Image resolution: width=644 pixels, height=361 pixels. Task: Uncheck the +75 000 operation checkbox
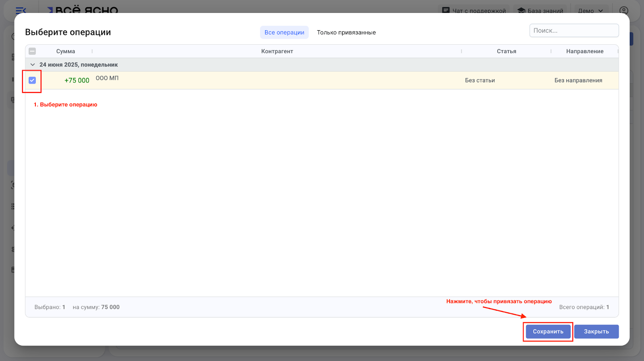point(32,80)
